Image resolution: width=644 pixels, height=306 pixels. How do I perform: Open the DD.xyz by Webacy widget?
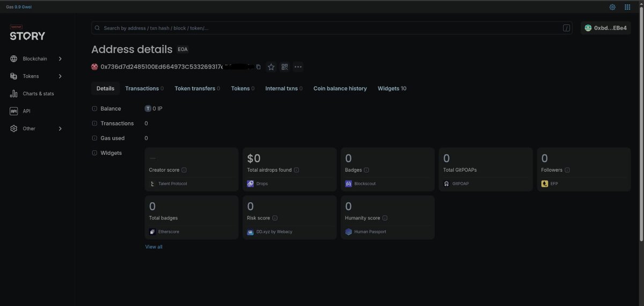(290, 218)
